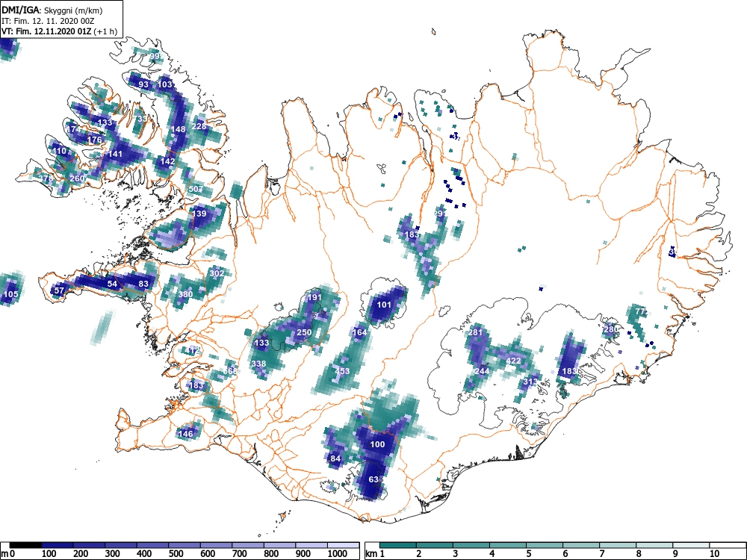Click the visibility value '103' on the map
This screenshot has height=560, width=747.
tap(165, 84)
